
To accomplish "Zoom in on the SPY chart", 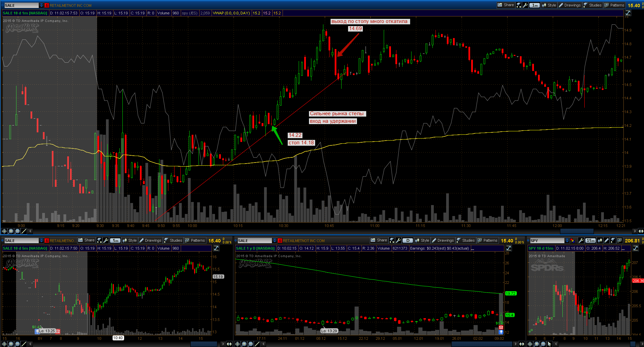I will tap(537, 344).
